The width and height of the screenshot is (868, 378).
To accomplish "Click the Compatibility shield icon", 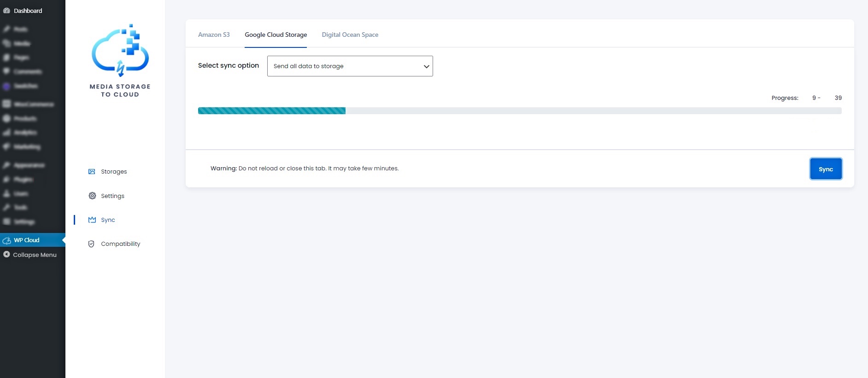I will 91,244.
